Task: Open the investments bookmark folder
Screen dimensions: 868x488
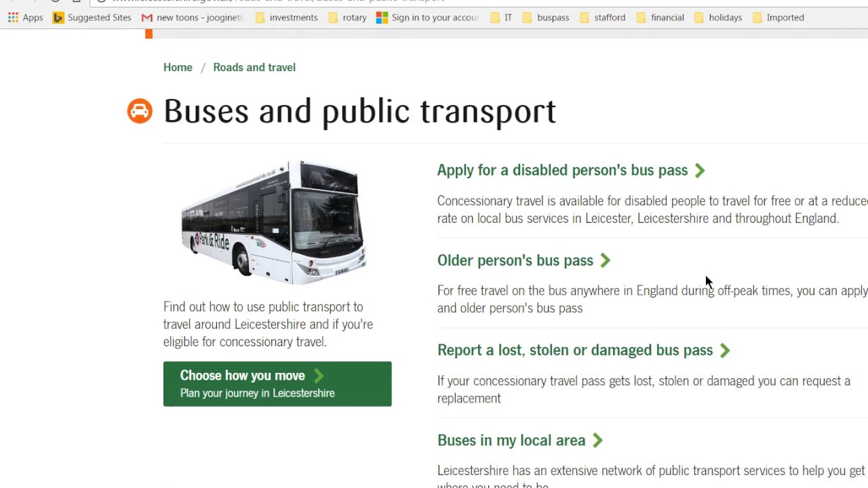Action: pyautogui.click(x=286, y=18)
